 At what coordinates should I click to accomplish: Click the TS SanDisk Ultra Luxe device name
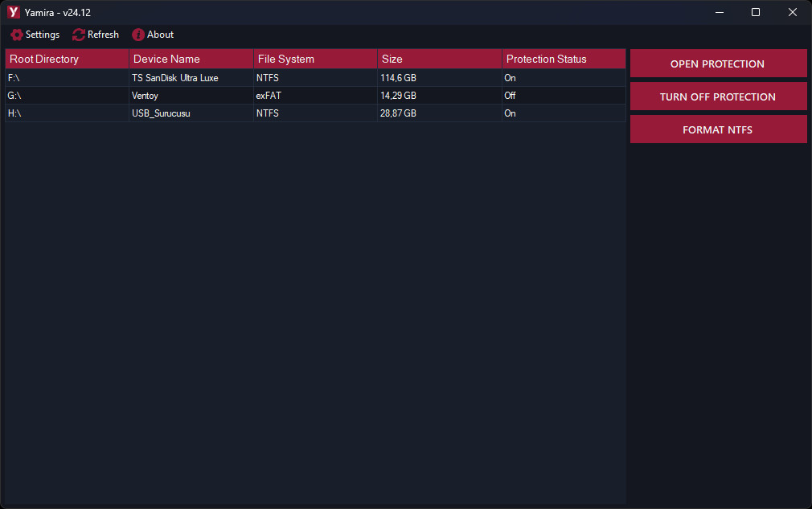pos(175,78)
